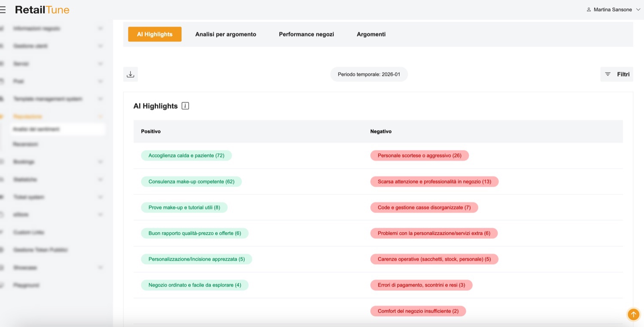Click the download report icon
The width and height of the screenshot is (644, 327).
131,74
